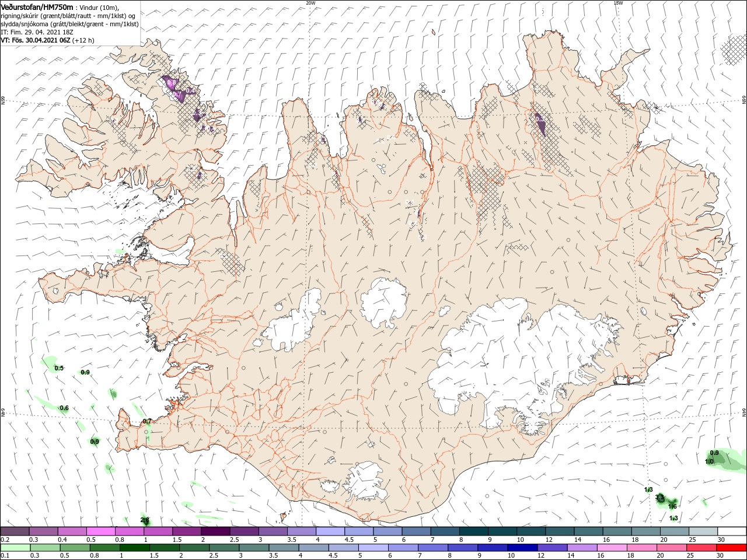Click the top-row legend swatch between 1 and 1.5
This screenshot has width=747, height=560.
[158, 531]
